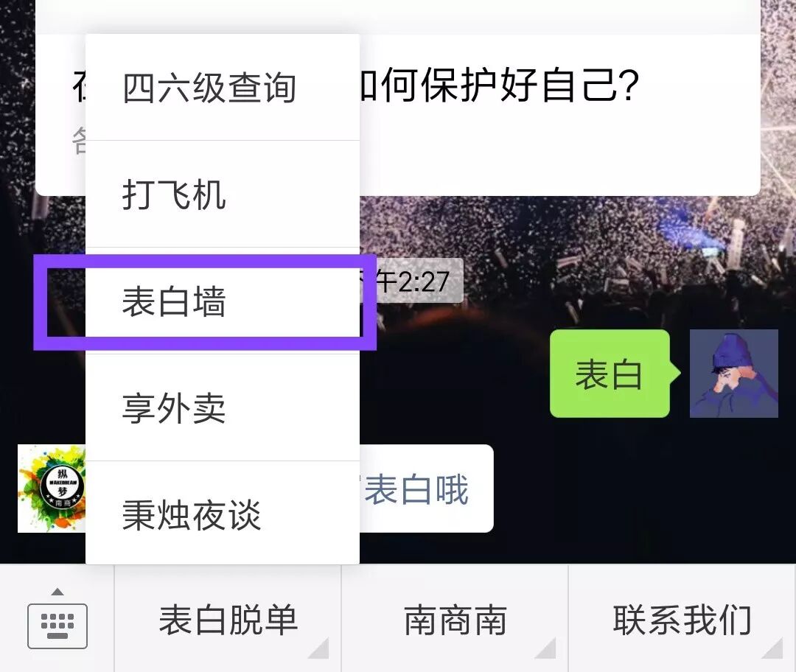Click the triangle corner on 南商南
Screen dimensions: 796x672
[x=545, y=648]
